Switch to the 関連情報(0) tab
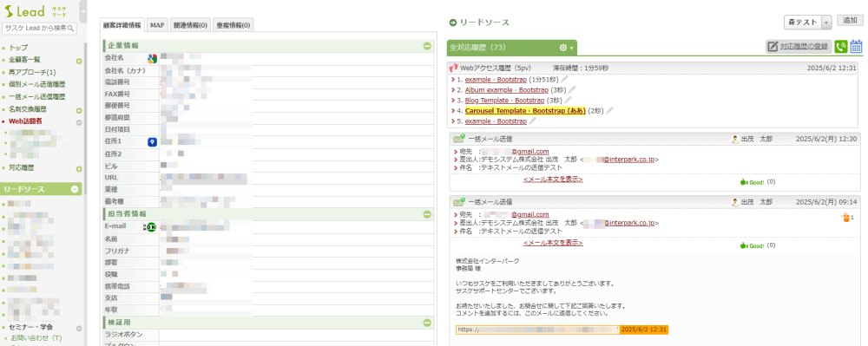Image resolution: width=868 pixels, height=346 pixels. pos(190,25)
